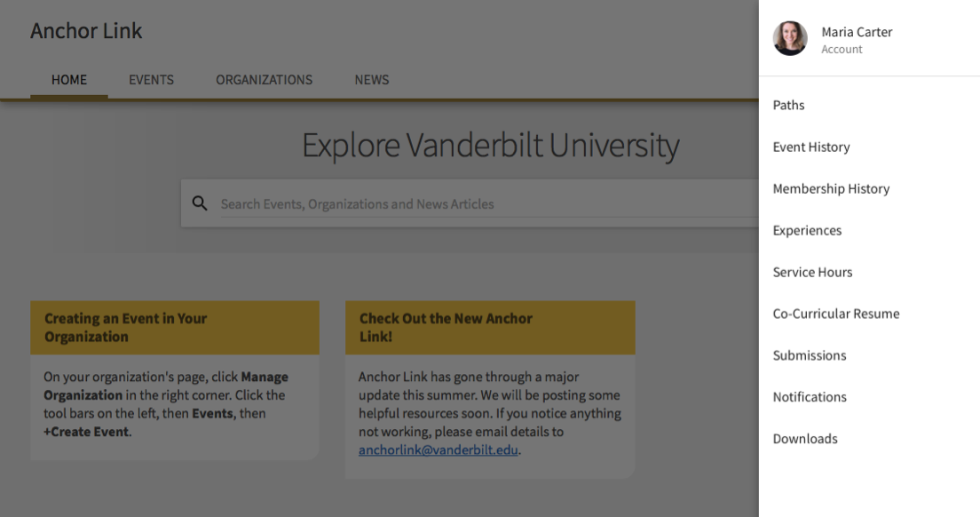Click Maria Carter's profile avatar
Image resolution: width=980 pixels, height=517 pixels.
coord(789,38)
